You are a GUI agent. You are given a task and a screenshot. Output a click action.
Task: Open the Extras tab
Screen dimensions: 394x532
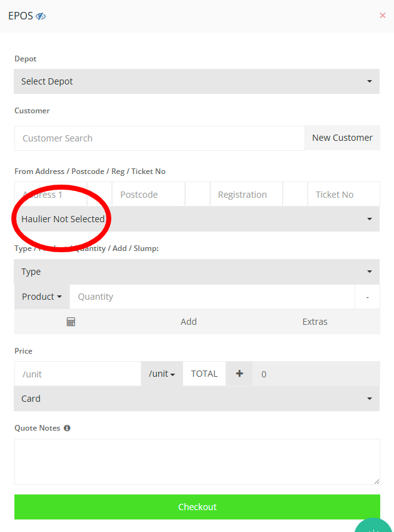click(x=315, y=322)
